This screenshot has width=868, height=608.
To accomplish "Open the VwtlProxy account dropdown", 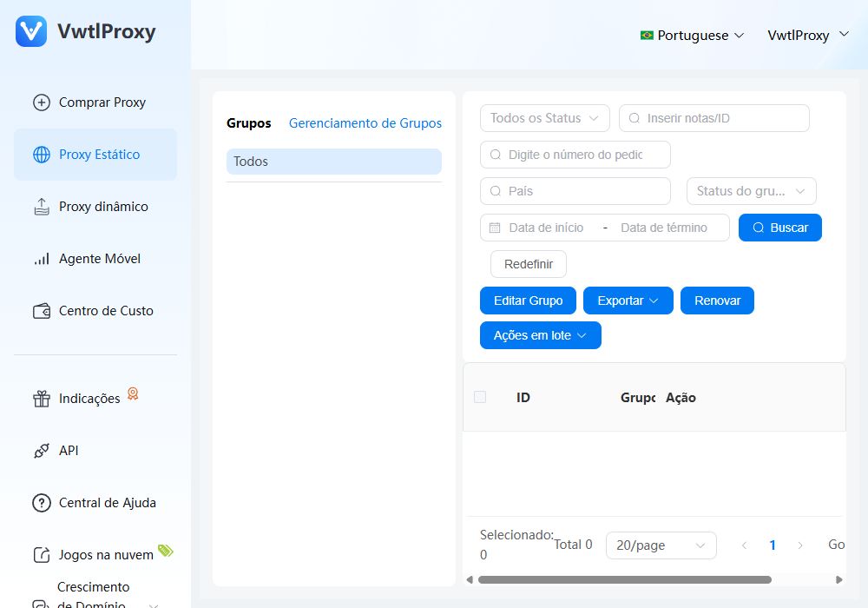I will (x=808, y=36).
